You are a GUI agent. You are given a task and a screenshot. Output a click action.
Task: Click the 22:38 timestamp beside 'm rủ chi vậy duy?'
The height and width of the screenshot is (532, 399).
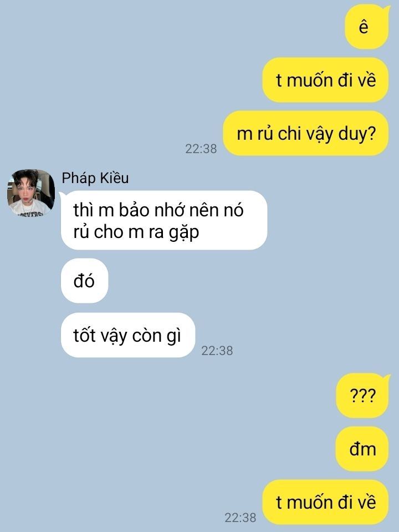pos(201,149)
